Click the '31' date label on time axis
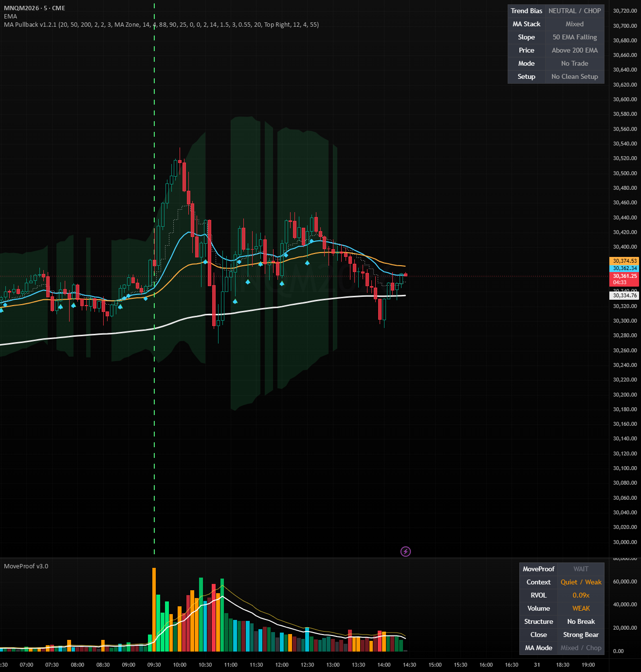The height and width of the screenshot is (672, 641). (537, 665)
